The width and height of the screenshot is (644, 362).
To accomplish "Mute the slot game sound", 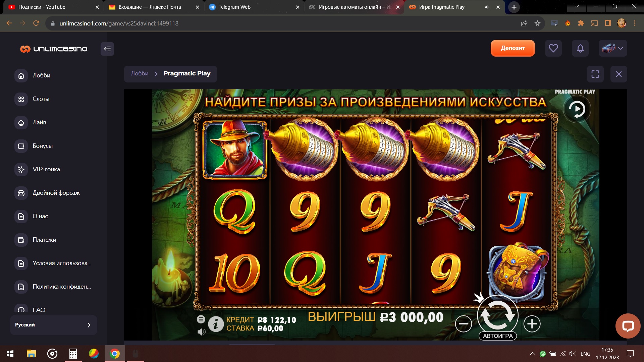I will pyautogui.click(x=201, y=332).
